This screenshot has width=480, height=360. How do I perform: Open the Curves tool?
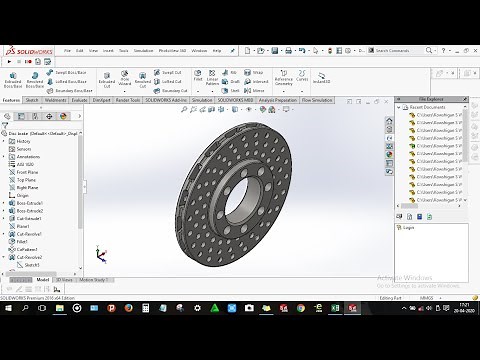302,76
